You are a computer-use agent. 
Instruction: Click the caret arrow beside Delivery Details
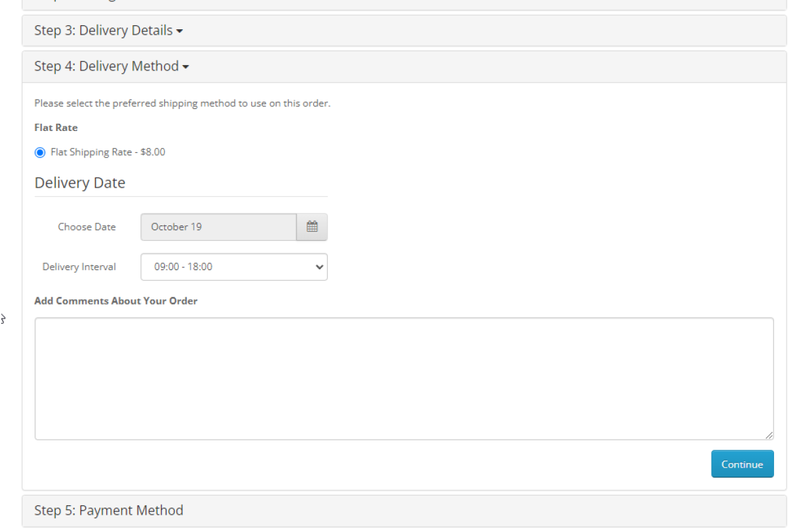pyautogui.click(x=180, y=31)
